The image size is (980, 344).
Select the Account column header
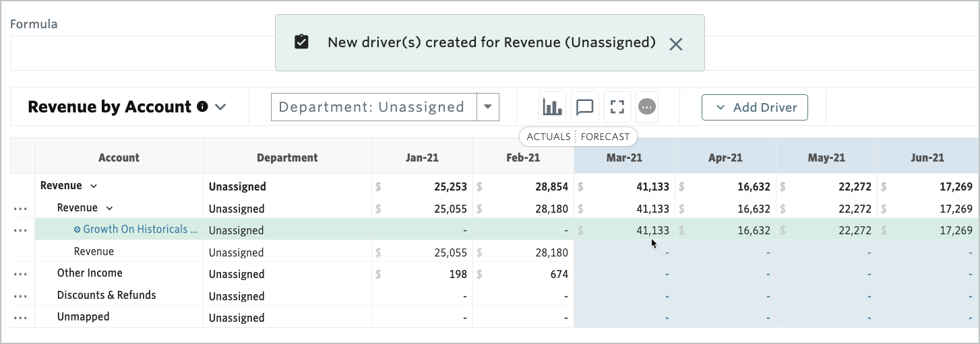119,158
